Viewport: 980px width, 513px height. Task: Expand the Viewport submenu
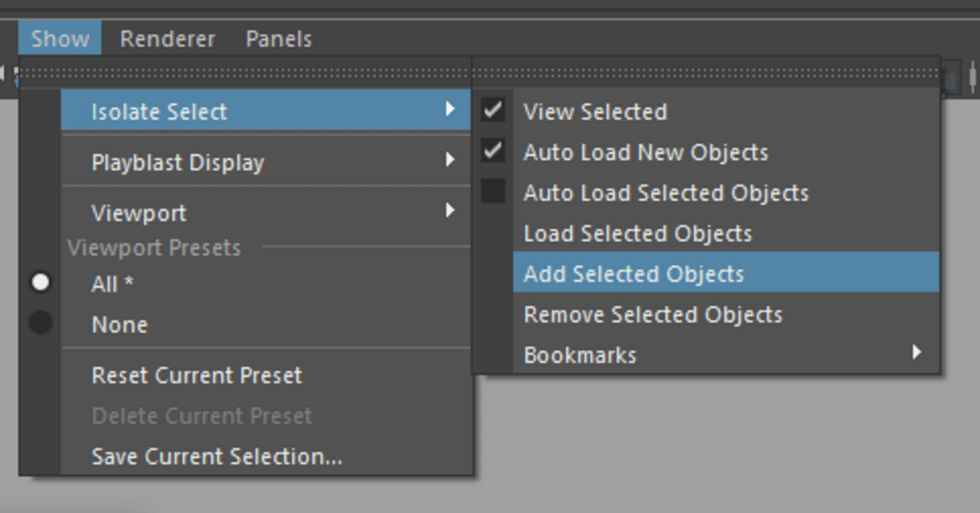[265, 213]
